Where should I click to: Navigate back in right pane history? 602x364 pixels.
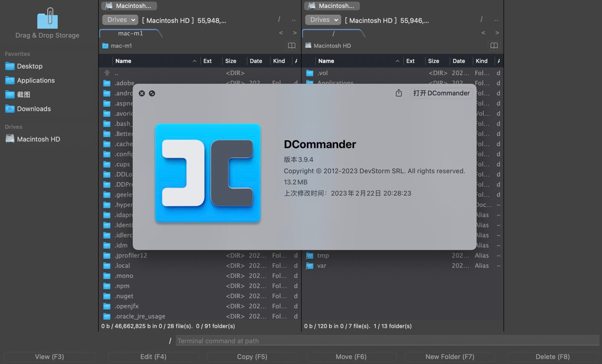[x=483, y=33]
